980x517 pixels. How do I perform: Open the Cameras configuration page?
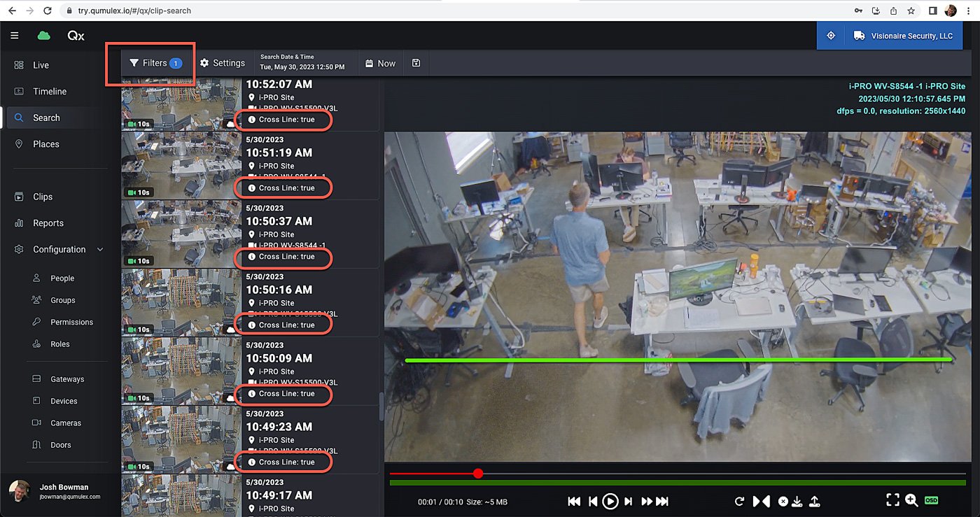pos(66,423)
